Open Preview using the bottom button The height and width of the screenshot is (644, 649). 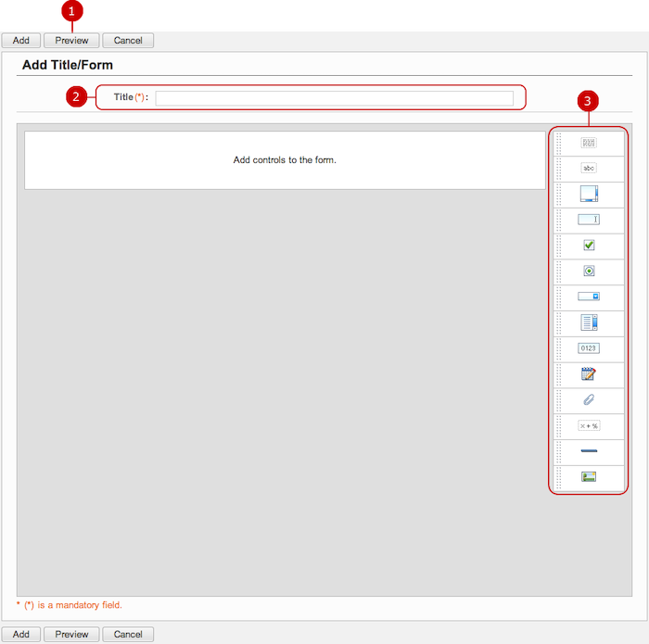pyautogui.click(x=71, y=634)
